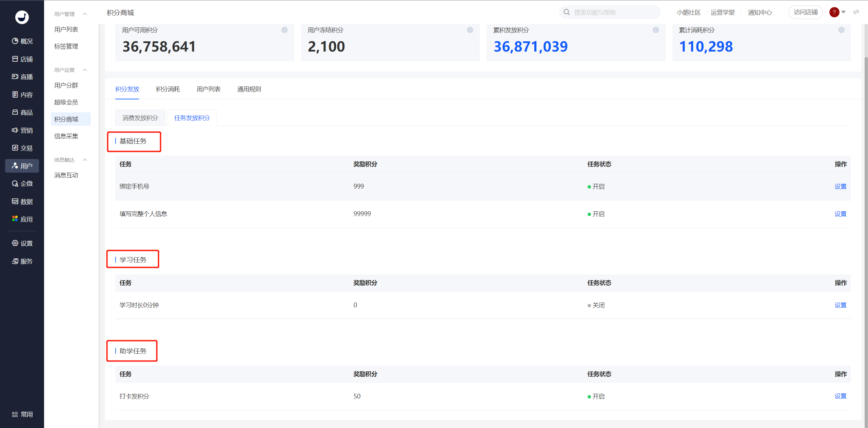Collapse the 用户运营 menu group

click(85, 70)
